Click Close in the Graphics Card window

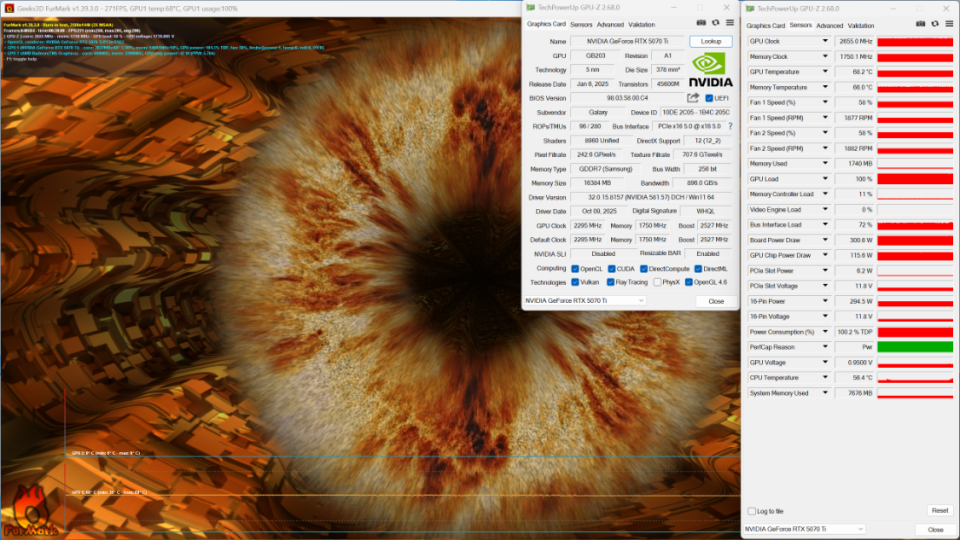pyautogui.click(x=716, y=301)
